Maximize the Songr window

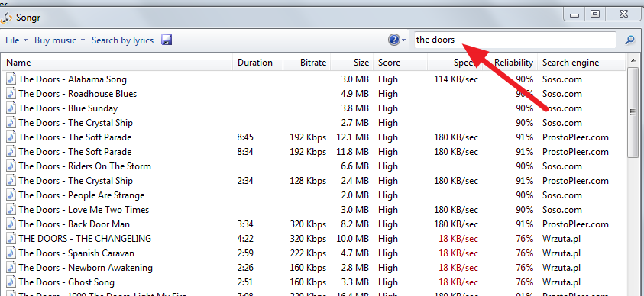point(594,14)
